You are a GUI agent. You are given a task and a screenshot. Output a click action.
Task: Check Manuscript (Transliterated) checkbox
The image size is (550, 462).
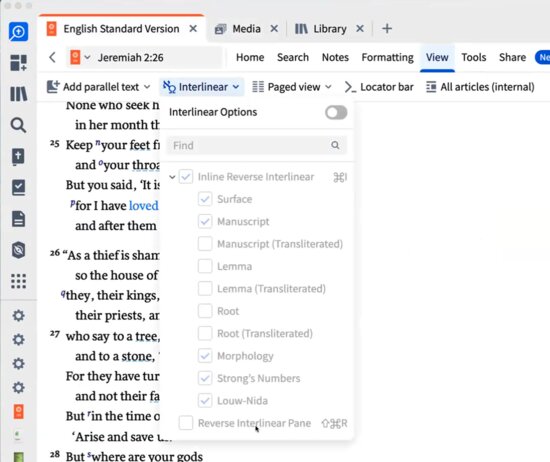(205, 244)
